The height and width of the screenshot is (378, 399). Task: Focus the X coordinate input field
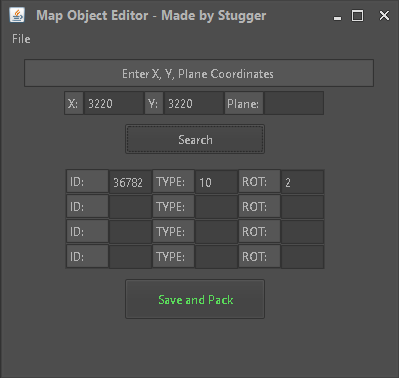114,103
